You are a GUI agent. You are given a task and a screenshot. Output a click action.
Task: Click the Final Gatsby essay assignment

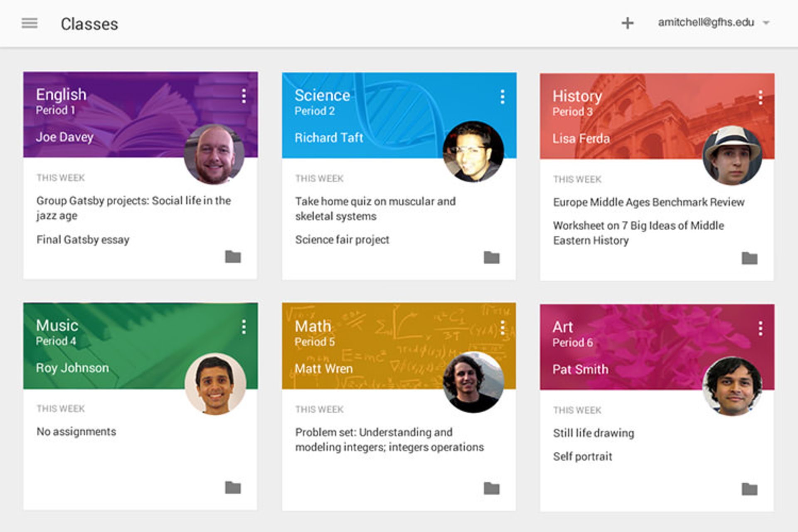coord(82,239)
